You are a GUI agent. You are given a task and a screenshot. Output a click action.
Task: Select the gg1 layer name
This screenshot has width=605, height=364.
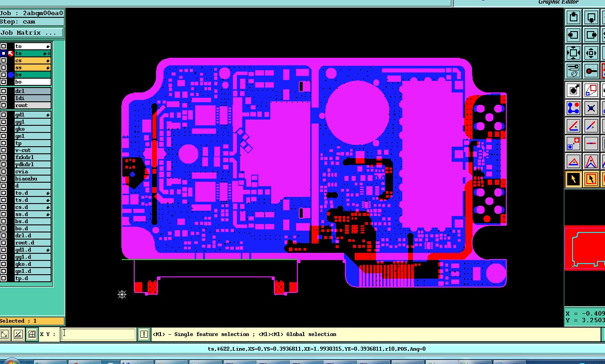pyautogui.click(x=32, y=122)
